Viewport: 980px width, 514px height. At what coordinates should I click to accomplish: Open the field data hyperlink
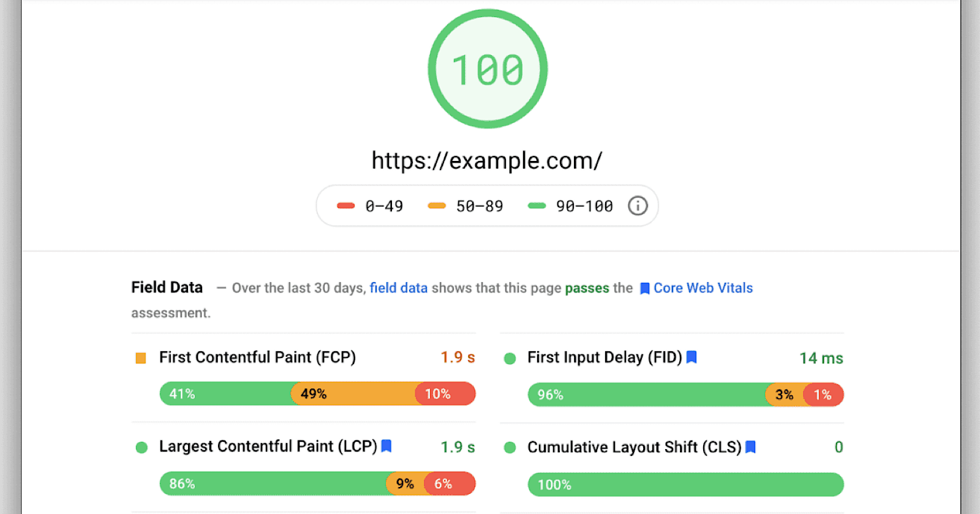pos(399,288)
